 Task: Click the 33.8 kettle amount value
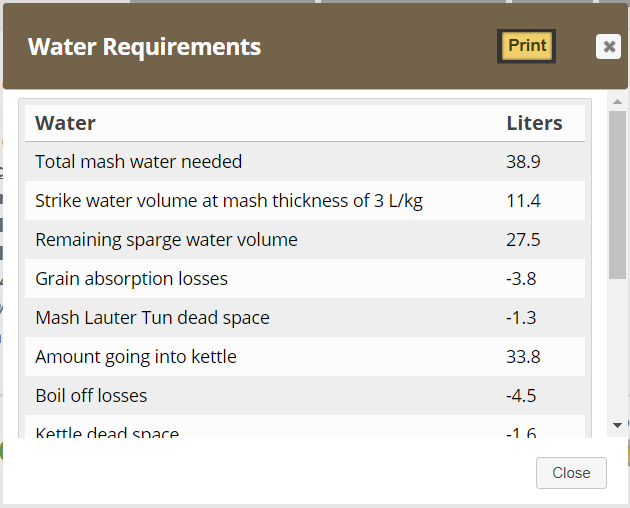[x=523, y=356]
